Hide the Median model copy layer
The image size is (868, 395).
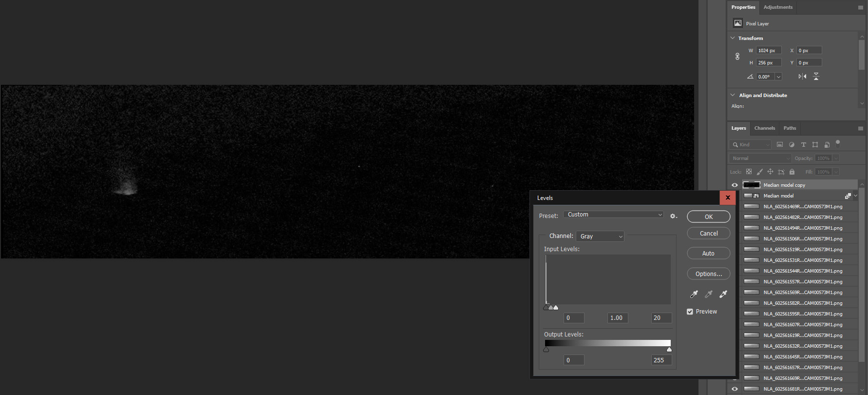point(735,185)
